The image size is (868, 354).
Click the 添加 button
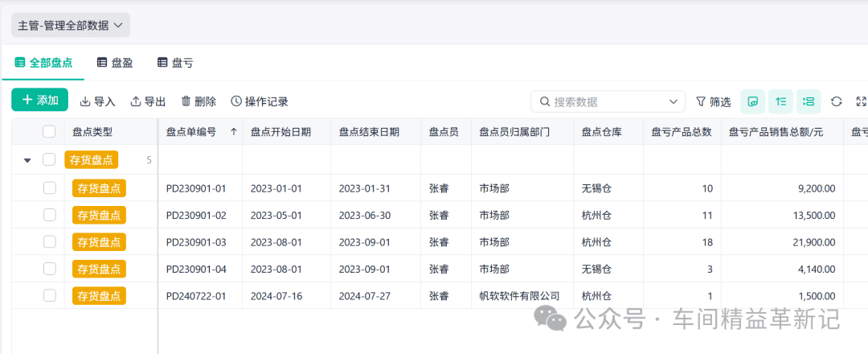click(40, 101)
